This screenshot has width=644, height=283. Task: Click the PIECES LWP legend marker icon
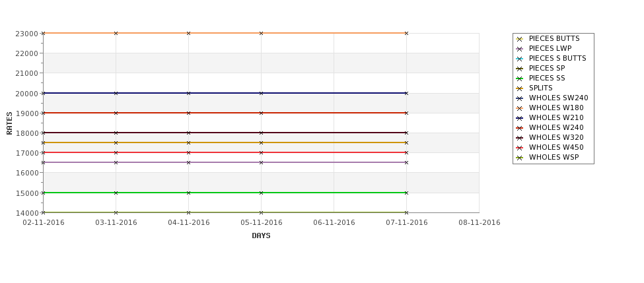coord(520,49)
